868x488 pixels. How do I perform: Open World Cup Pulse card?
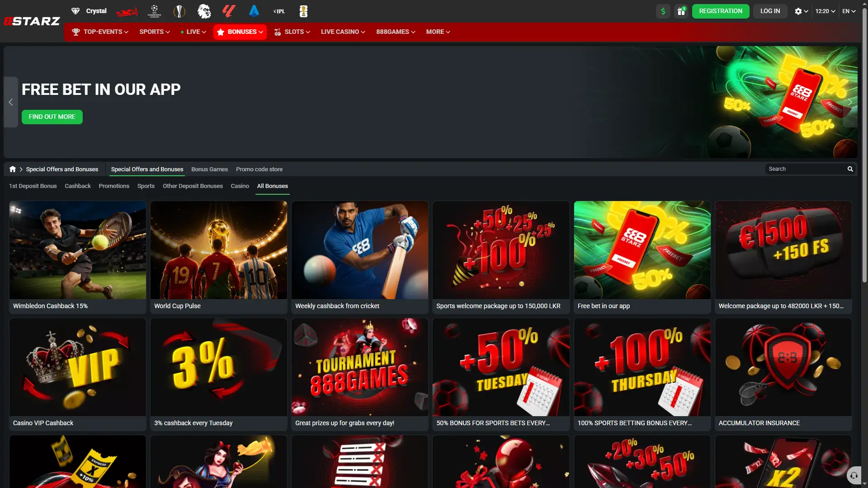point(219,258)
